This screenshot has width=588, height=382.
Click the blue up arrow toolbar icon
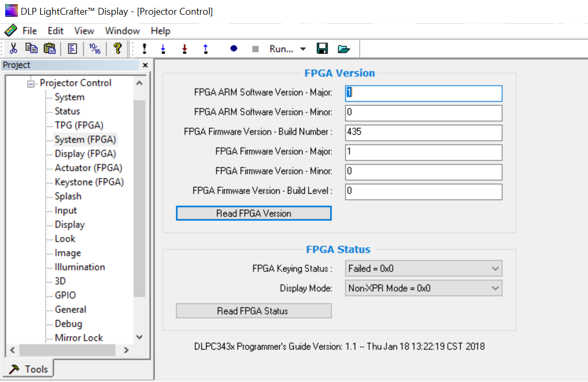(x=206, y=49)
